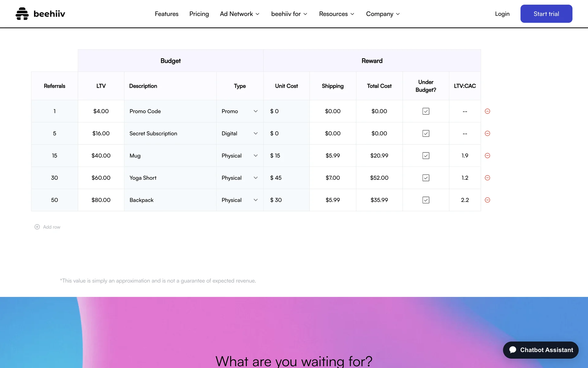
Task: Delete the Backpack reward row
Action: click(487, 200)
